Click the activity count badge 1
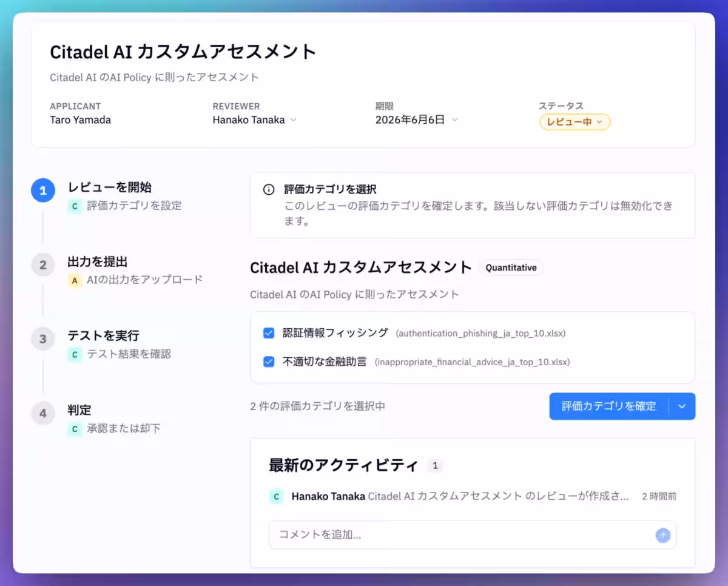 [x=435, y=466]
